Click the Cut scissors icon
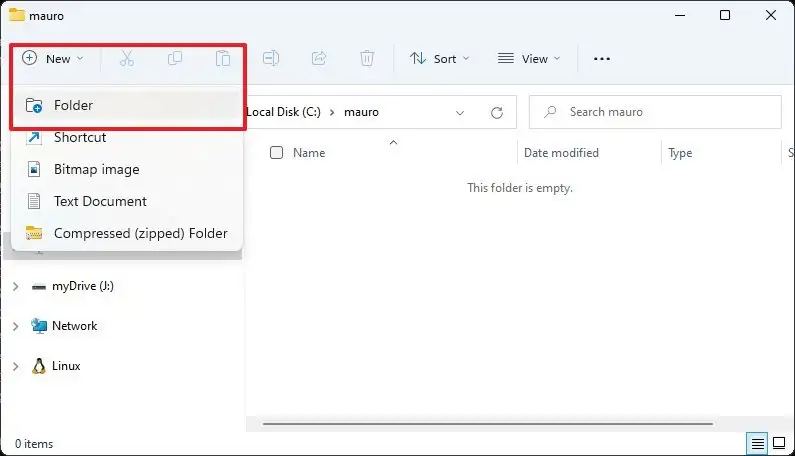 127,59
